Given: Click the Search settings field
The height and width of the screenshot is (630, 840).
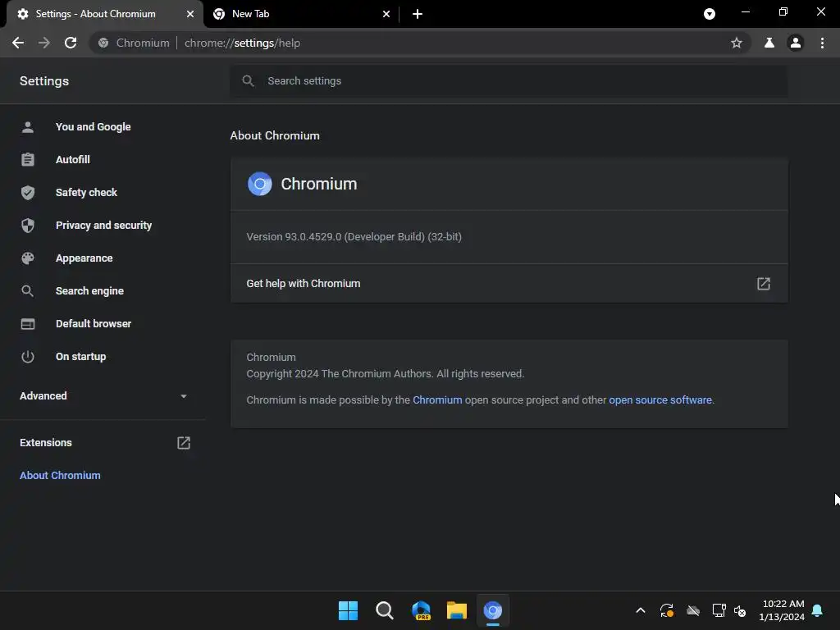Looking at the screenshot, I should tap(509, 81).
